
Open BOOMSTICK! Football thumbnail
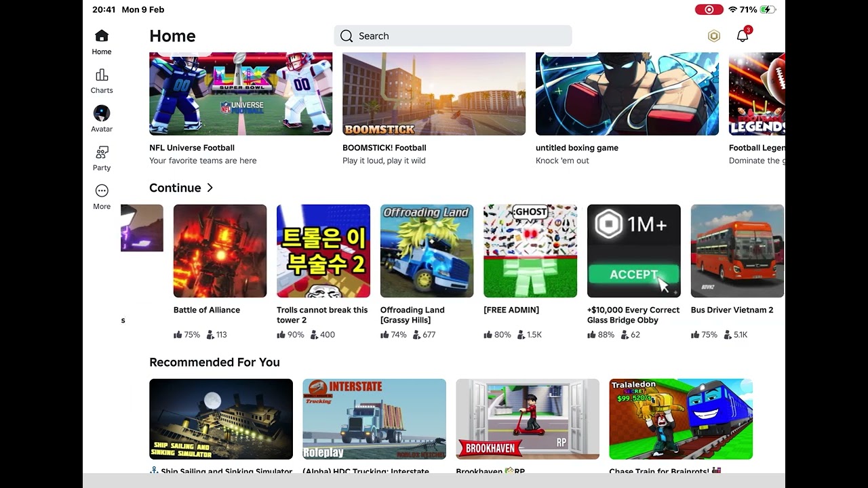click(434, 94)
